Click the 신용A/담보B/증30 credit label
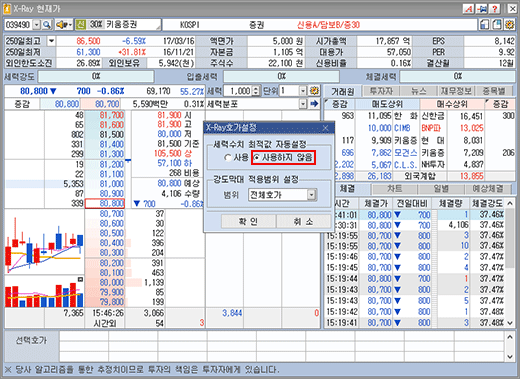The image size is (520, 379). [x=328, y=24]
